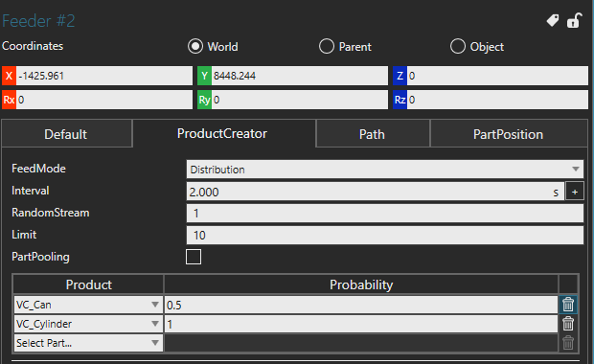Click the FeedMode label
Screen dimensions: 594x364
38,169
